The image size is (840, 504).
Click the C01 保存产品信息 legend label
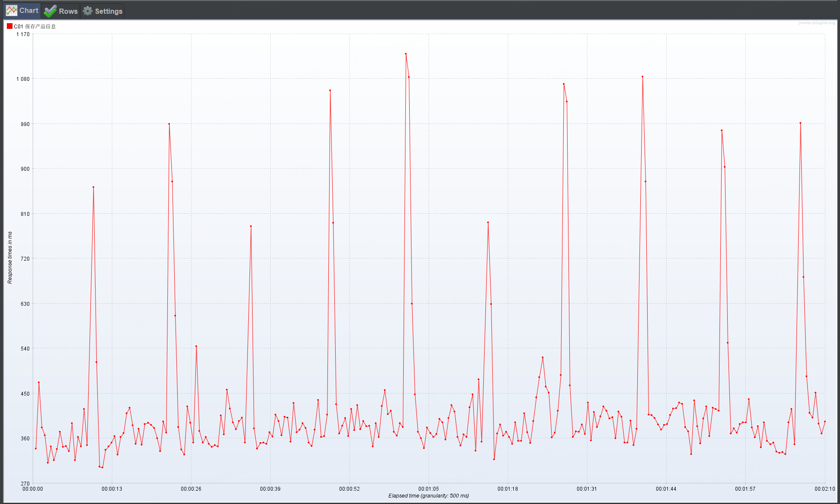[35, 26]
